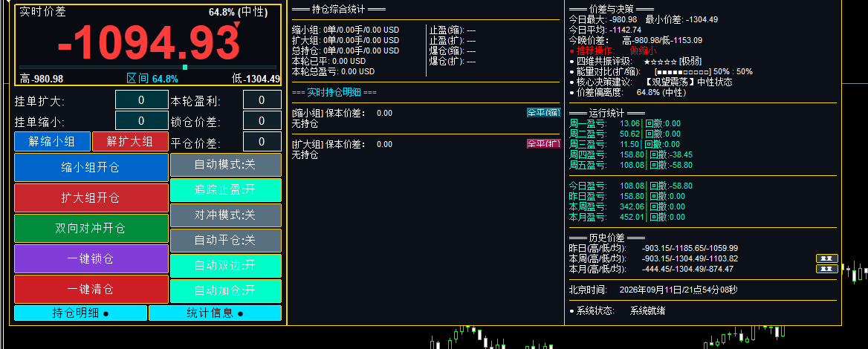Viewport: 868px width, 349px height.
Task: Click the 低-1304.49 value under the spread
Action: 256,79
